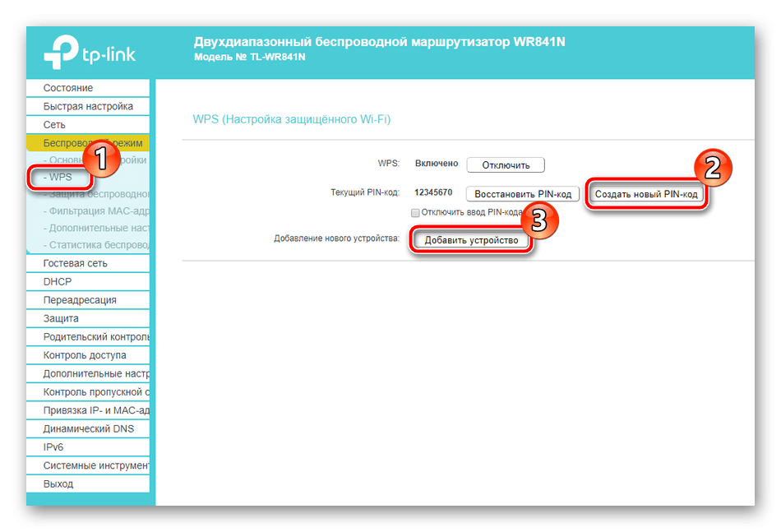Select the IPv6 menu item
This screenshot has width=781, height=532.
click(x=54, y=447)
